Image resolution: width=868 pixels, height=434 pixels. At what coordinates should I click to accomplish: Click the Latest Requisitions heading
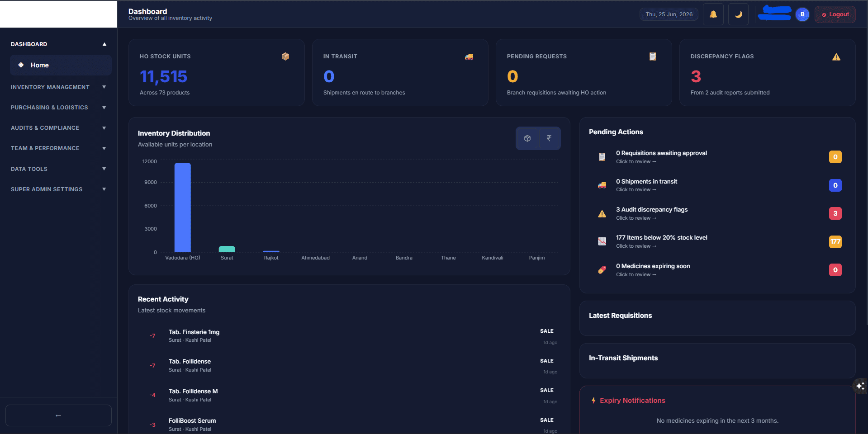620,316
